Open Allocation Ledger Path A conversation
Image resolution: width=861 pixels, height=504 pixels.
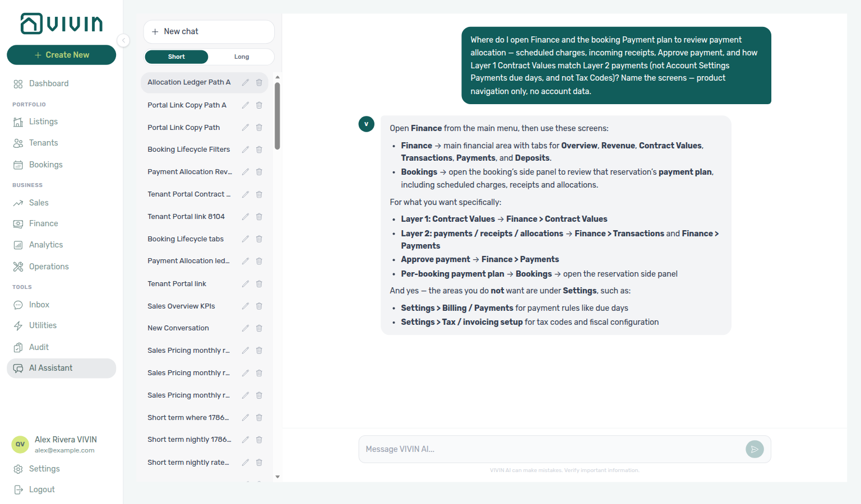189,82
